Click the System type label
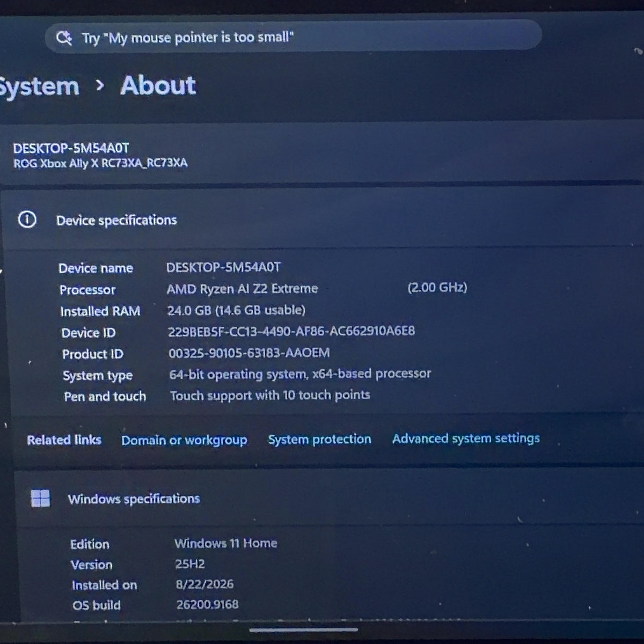 pos(98,376)
